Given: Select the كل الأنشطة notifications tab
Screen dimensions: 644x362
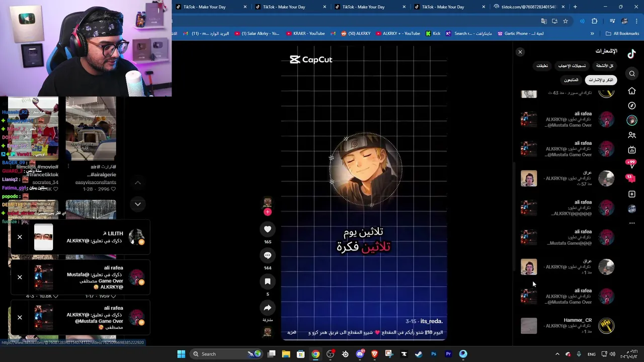Looking at the screenshot, I should pos(605,66).
